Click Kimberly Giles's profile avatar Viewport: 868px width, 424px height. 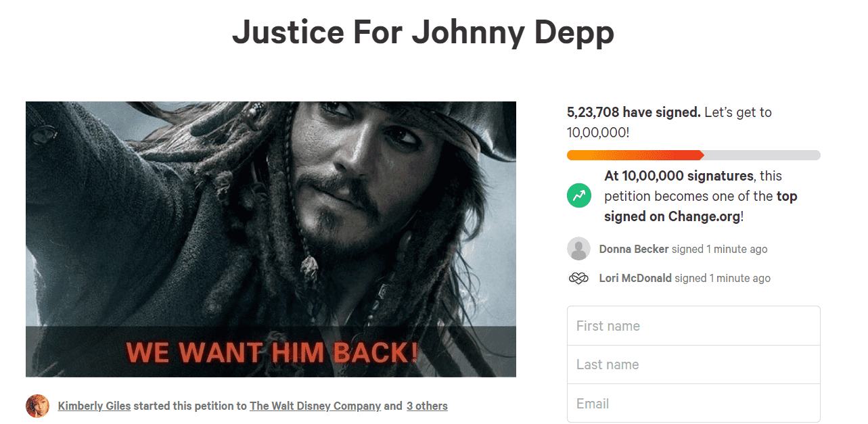pyautogui.click(x=37, y=406)
